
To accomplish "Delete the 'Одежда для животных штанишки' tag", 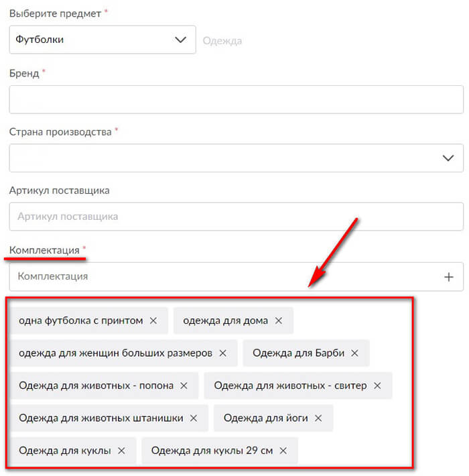I will [194, 418].
